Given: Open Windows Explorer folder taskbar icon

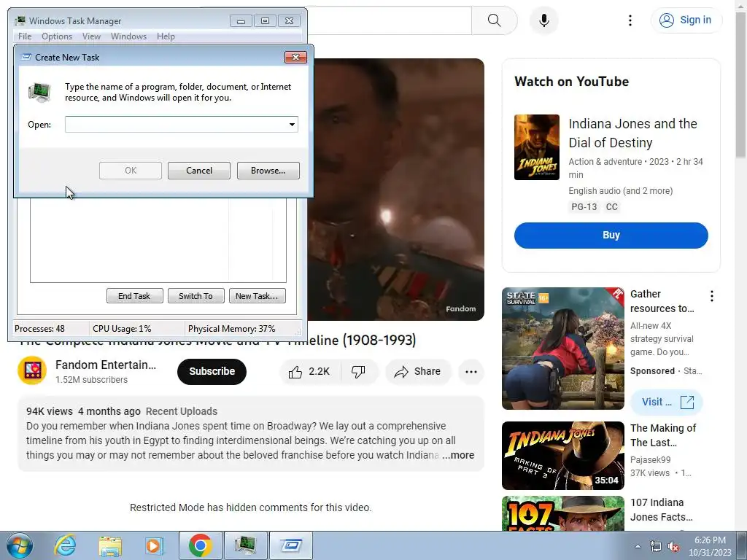Looking at the screenshot, I should point(110,545).
